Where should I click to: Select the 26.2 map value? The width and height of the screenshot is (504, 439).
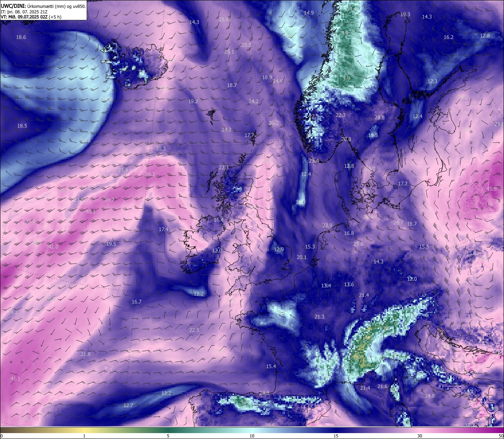click(x=274, y=123)
